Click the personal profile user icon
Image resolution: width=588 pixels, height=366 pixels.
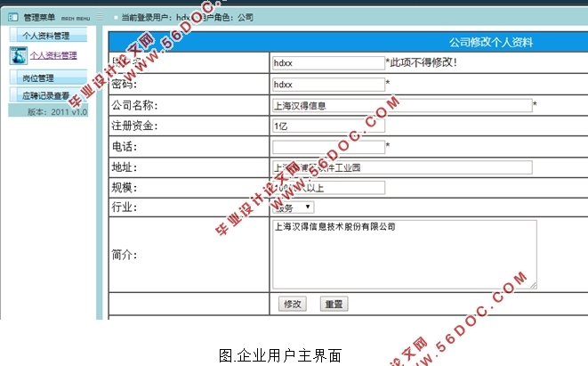[x=19, y=55]
